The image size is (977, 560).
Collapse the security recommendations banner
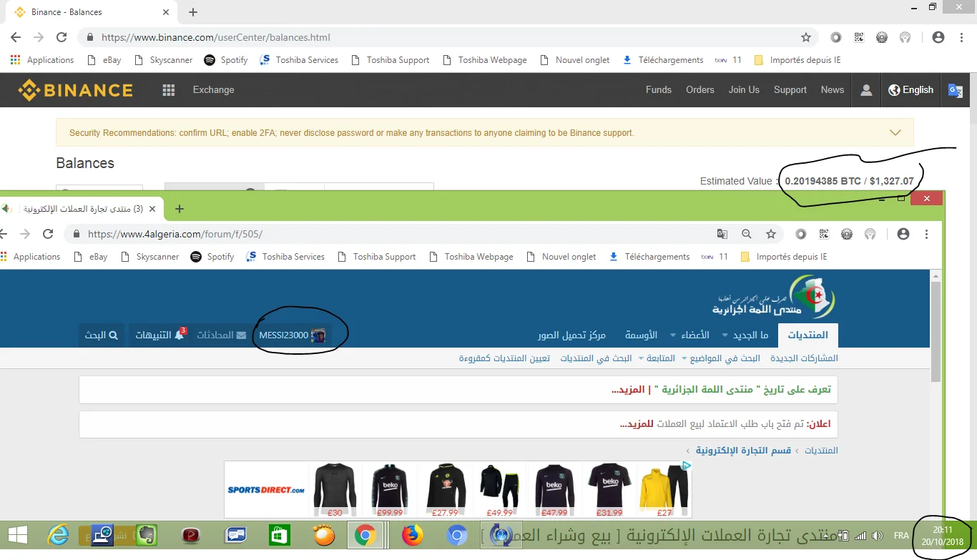tap(895, 132)
